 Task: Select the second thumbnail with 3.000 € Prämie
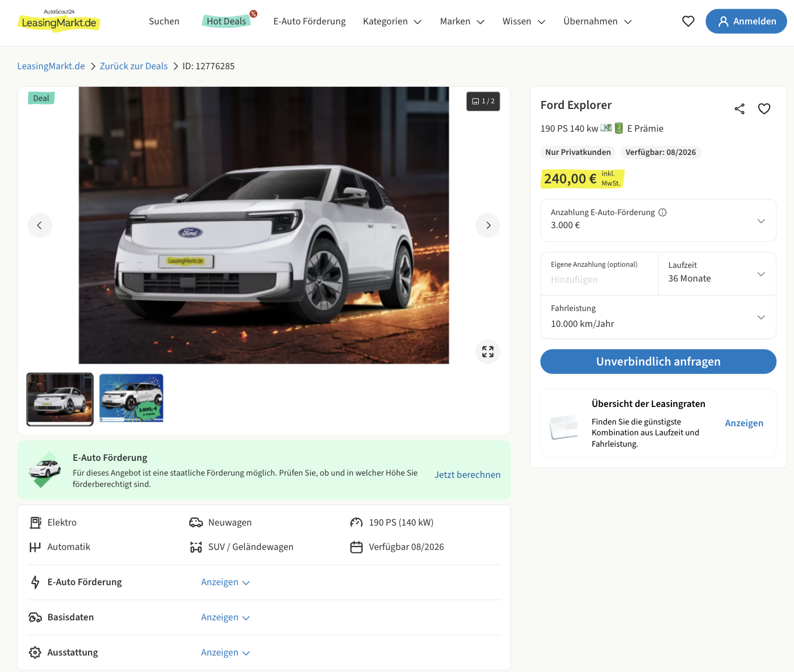(x=131, y=398)
